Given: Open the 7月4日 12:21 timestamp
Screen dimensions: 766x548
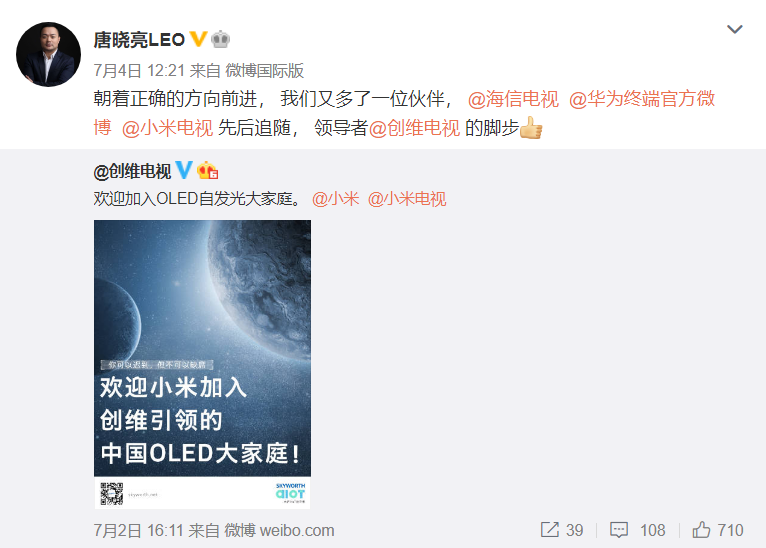Looking at the screenshot, I should (138, 71).
